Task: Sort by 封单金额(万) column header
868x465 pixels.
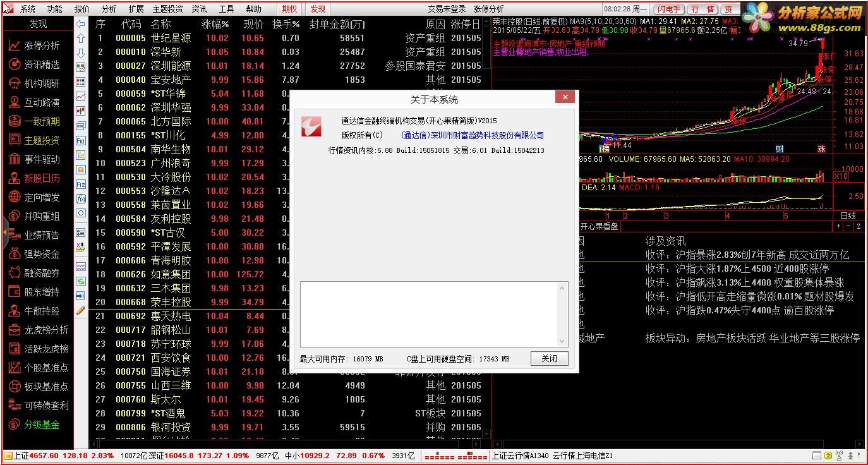Action: coord(337,24)
